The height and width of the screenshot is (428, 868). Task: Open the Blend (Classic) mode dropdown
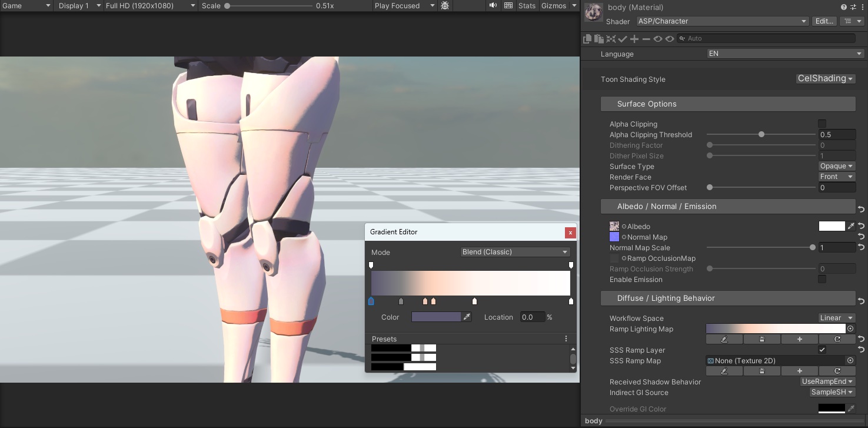[515, 252]
